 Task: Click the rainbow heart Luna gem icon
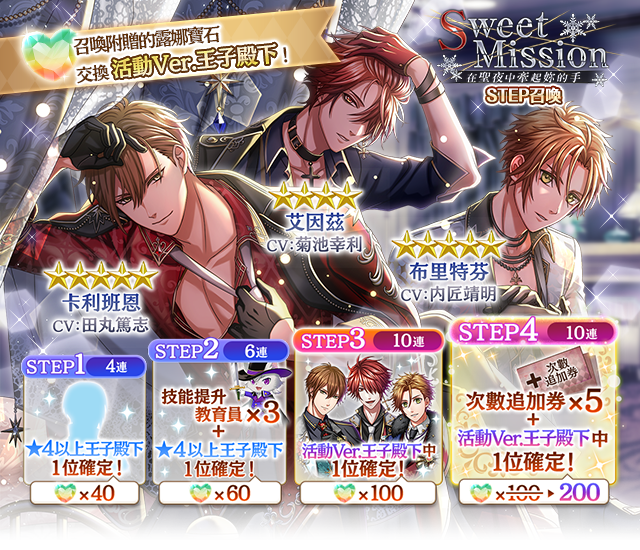click(x=48, y=54)
